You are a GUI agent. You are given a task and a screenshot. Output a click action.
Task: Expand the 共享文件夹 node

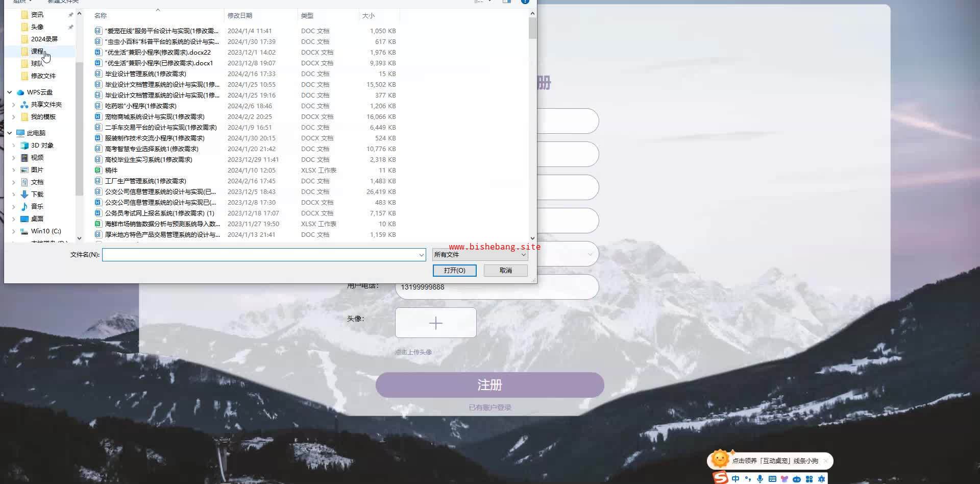pyautogui.click(x=14, y=105)
